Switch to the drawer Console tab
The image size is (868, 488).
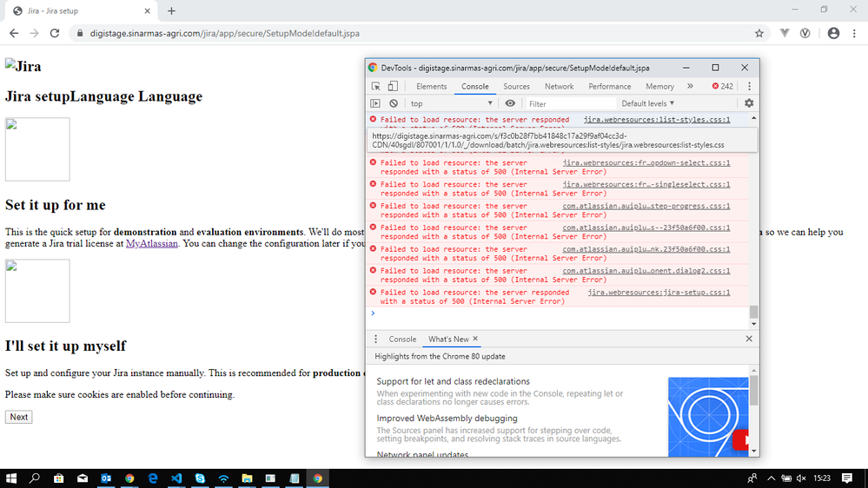[x=402, y=340]
